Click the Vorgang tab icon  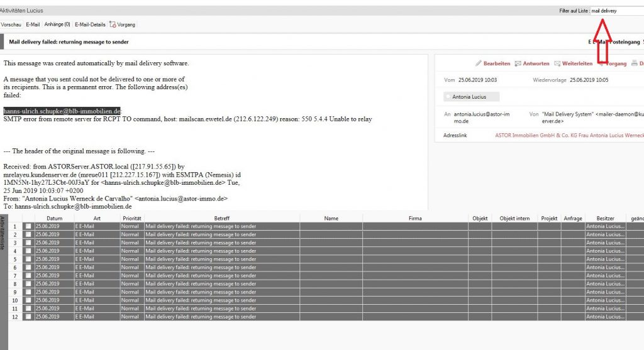113,25
